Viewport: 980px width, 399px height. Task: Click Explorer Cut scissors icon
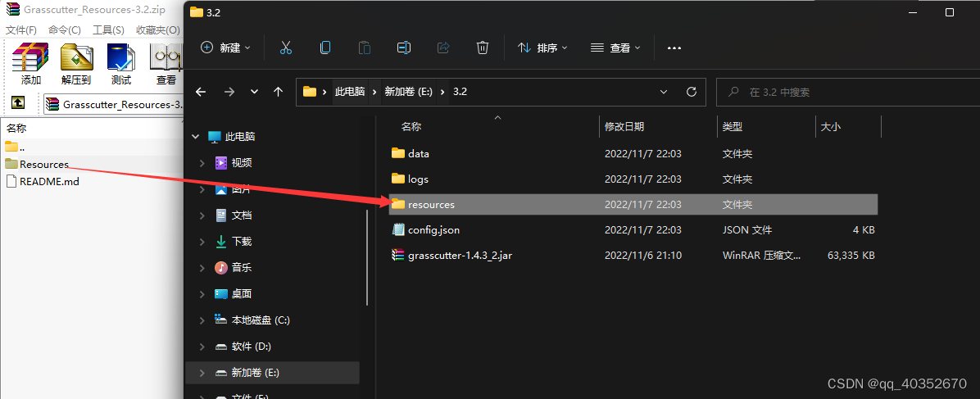(286, 48)
